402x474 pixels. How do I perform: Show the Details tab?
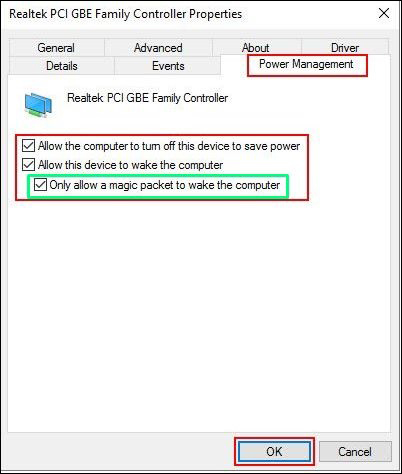pyautogui.click(x=62, y=66)
